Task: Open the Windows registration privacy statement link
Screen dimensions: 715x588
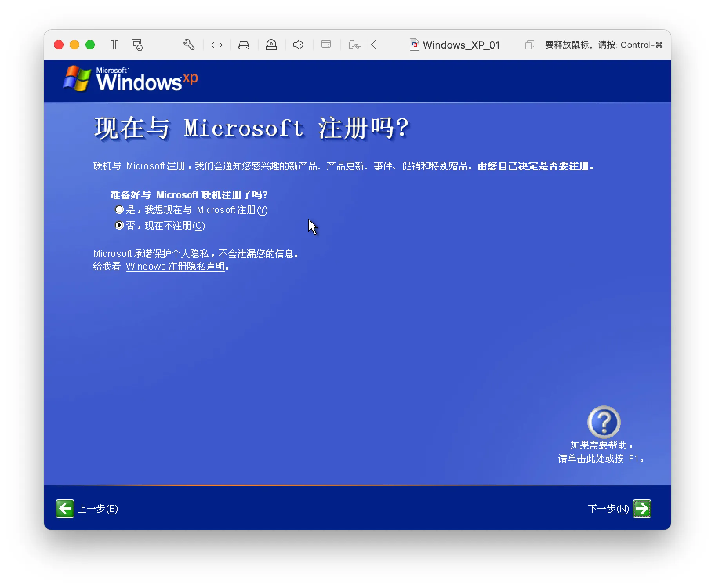Action: [176, 267]
